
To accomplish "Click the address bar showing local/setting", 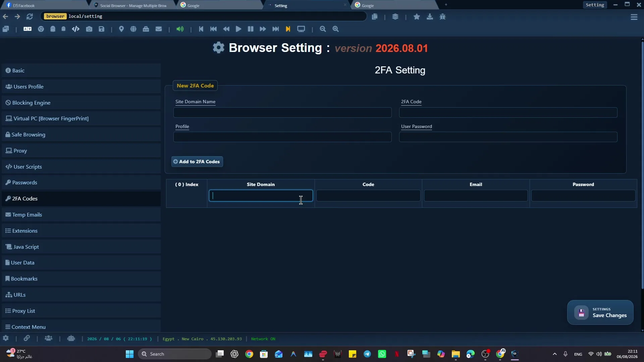I will [x=204, y=16].
